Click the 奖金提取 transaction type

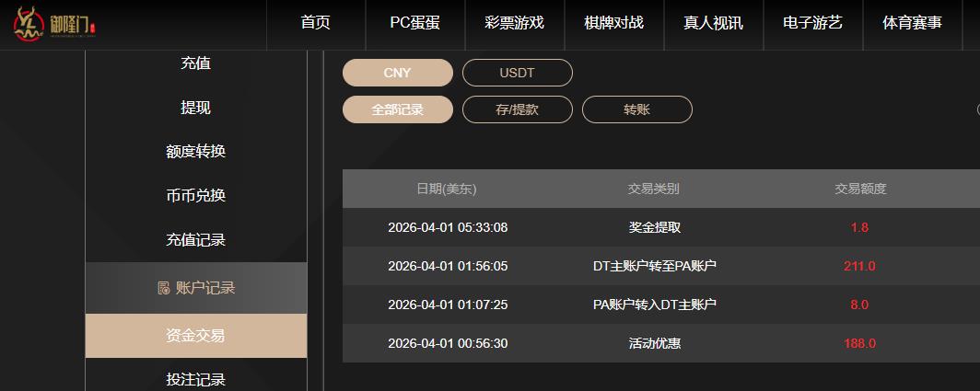(654, 227)
